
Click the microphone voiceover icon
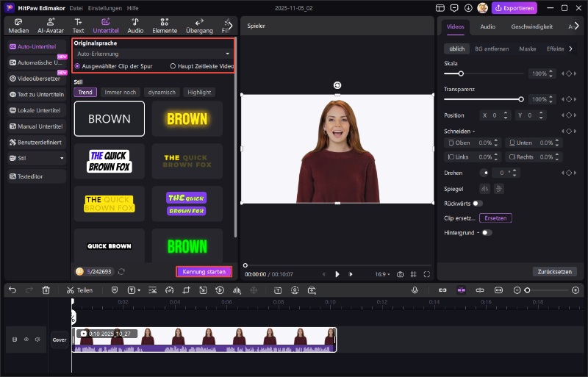coord(415,290)
